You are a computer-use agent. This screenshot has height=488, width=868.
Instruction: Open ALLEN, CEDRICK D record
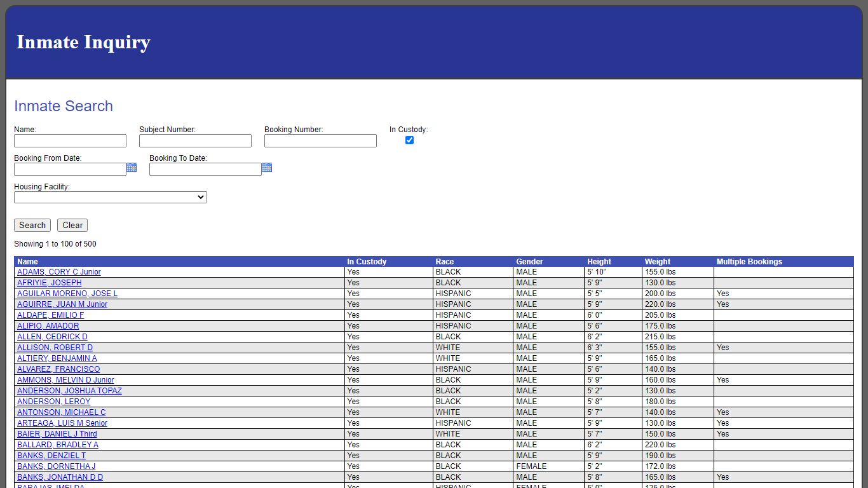(53, 337)
